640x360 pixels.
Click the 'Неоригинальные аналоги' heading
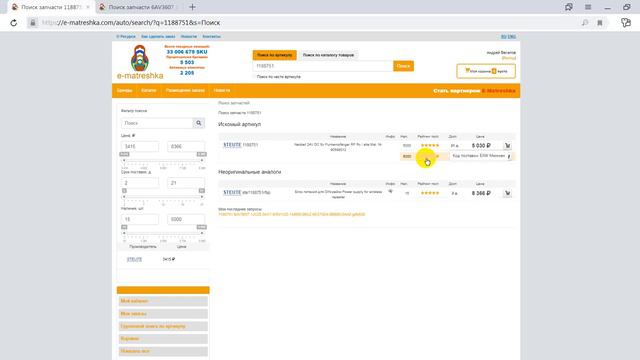point(249,172)
